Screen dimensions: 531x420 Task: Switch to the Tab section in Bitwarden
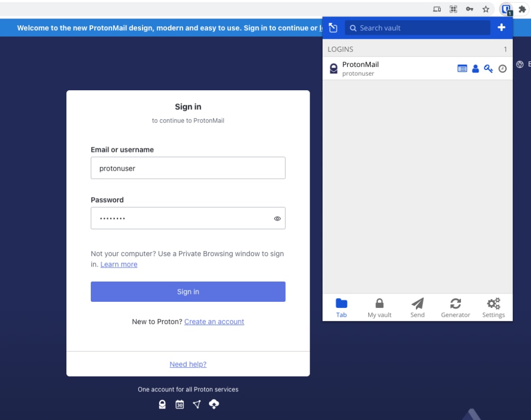(341, 308)
